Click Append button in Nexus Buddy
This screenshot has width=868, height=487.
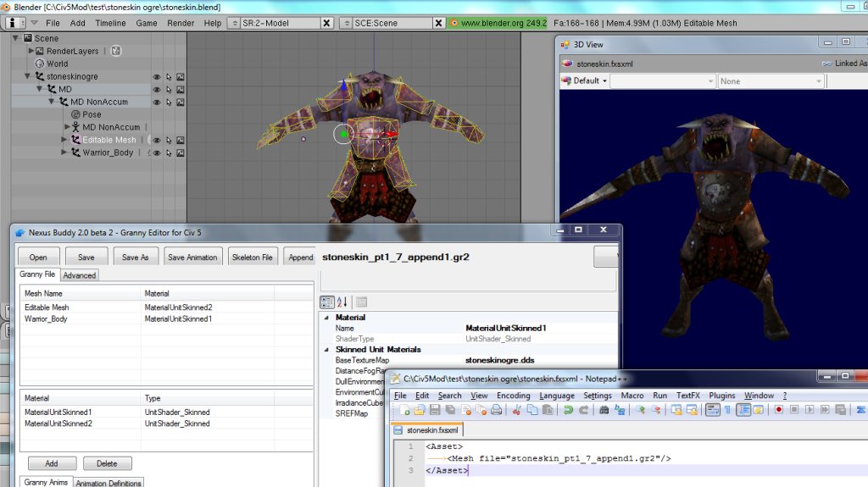(x=301, y=257)
